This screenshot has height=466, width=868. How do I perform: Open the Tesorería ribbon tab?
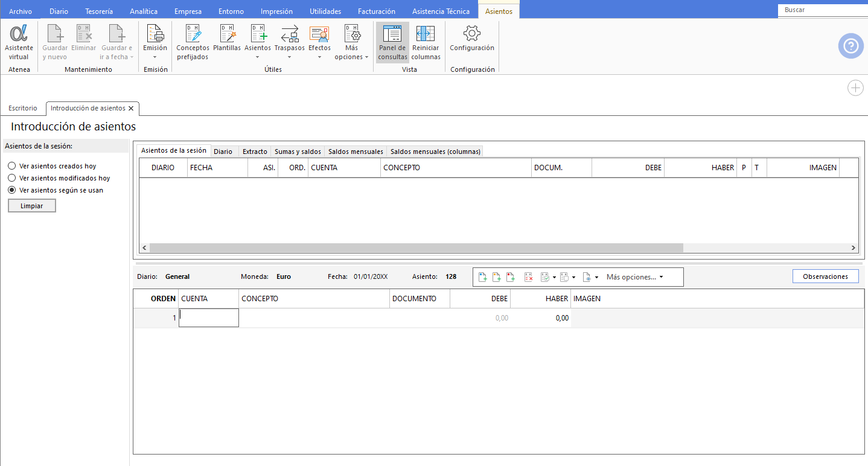click(99, 11)
